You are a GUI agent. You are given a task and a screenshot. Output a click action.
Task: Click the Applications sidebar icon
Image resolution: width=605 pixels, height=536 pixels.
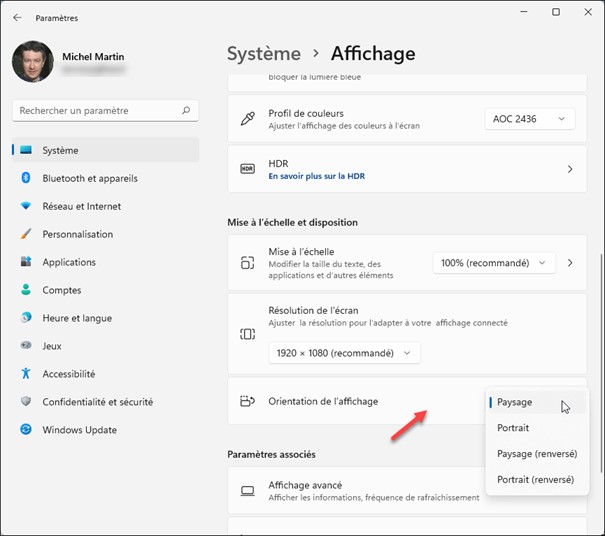click(26, 262)
